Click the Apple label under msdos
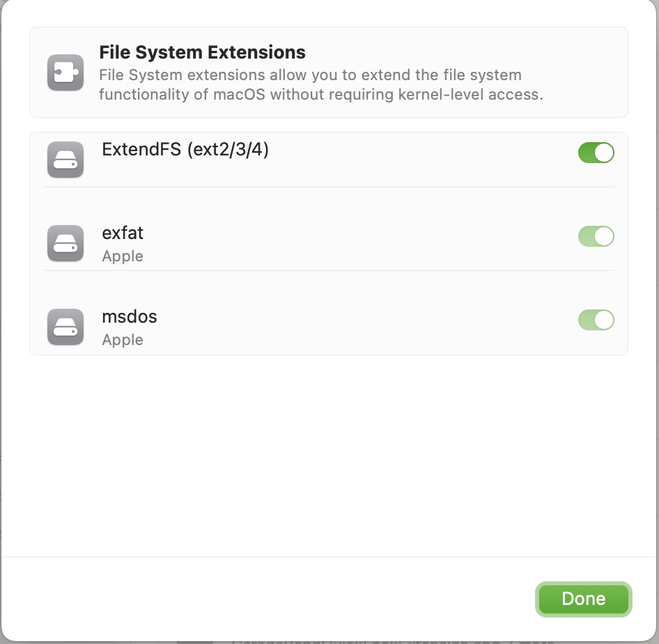 (x=122, y=339)
